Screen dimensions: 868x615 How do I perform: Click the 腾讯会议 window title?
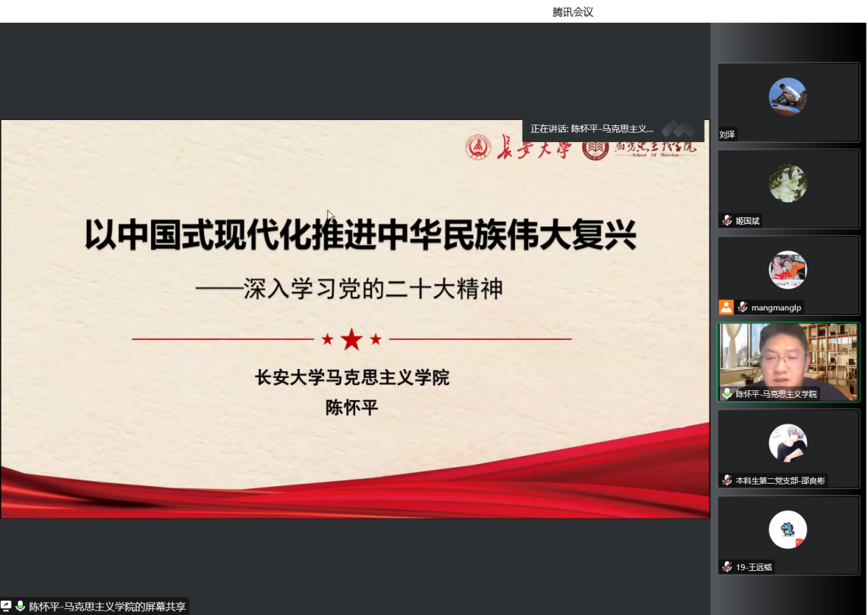[x=573, y=11]
